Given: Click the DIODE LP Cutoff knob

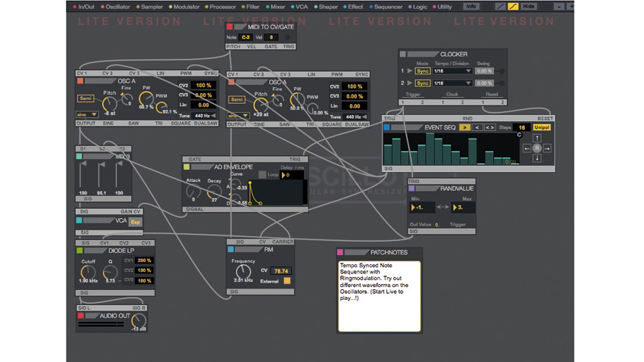Looking at the screenshot, I should click(x=88, y=272).
